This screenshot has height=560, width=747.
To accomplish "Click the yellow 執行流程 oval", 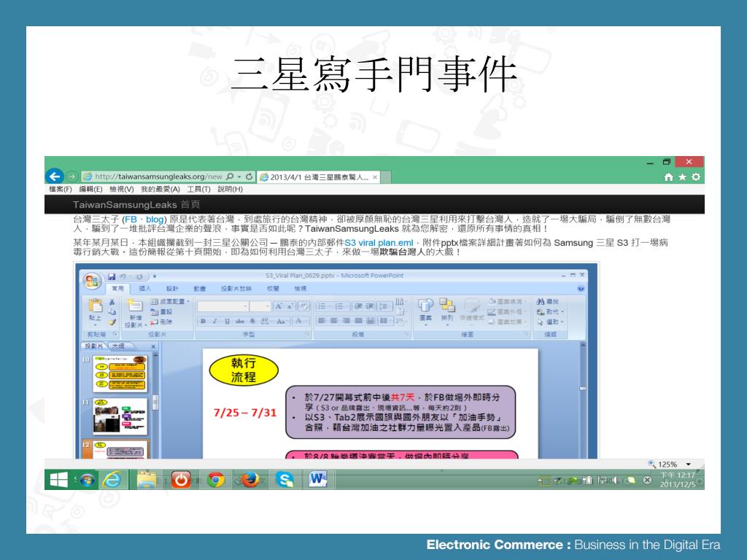I will point(244,370).
